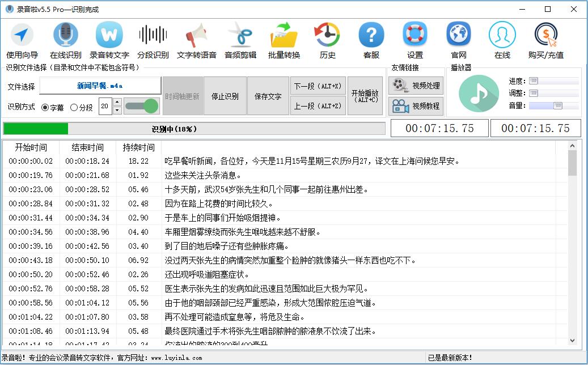Open 音频剪辑 scissors tool
This screenshot has height=365, width=588.
(240, 40)
